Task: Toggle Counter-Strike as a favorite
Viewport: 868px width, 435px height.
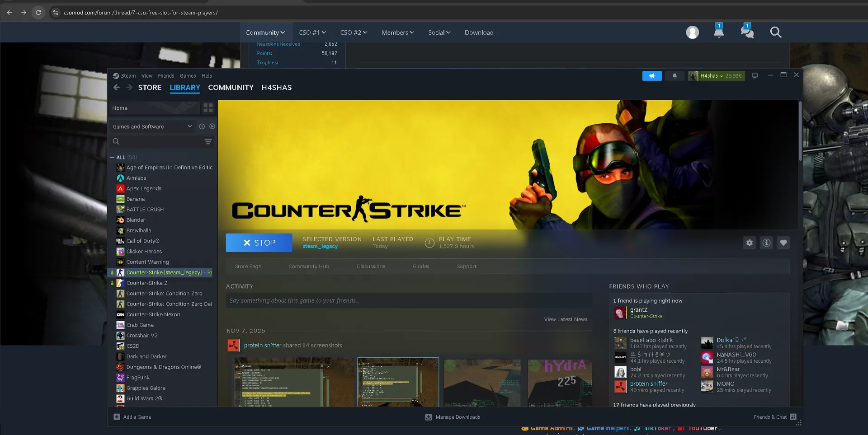Action: click(783, 243)
